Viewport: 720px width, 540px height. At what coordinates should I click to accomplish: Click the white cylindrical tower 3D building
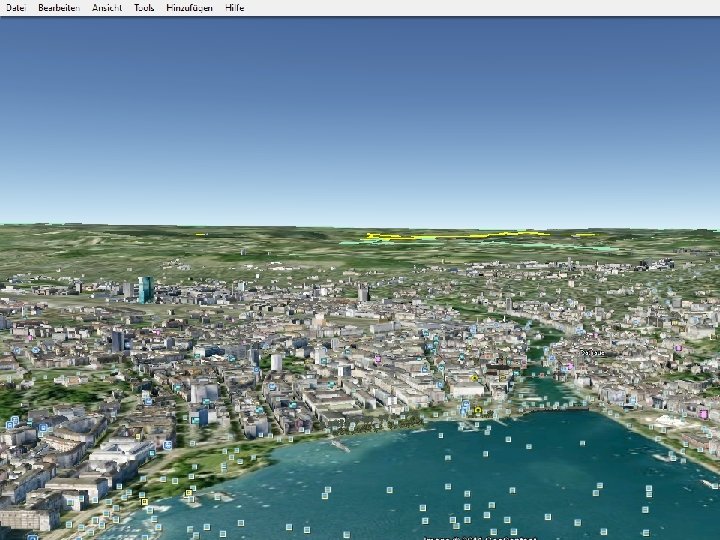point(276,362)
